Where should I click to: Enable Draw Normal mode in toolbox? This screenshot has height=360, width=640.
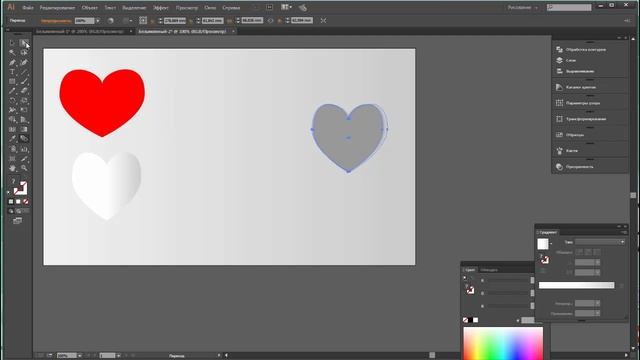point(11,211)
